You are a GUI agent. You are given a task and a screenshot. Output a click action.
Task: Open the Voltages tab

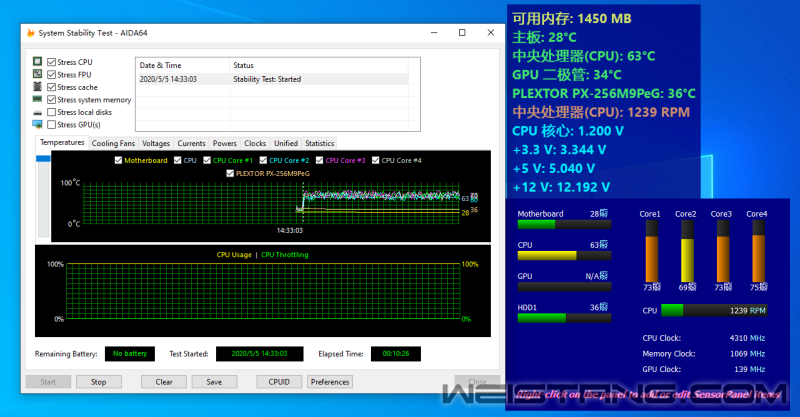tap(156, 143)
